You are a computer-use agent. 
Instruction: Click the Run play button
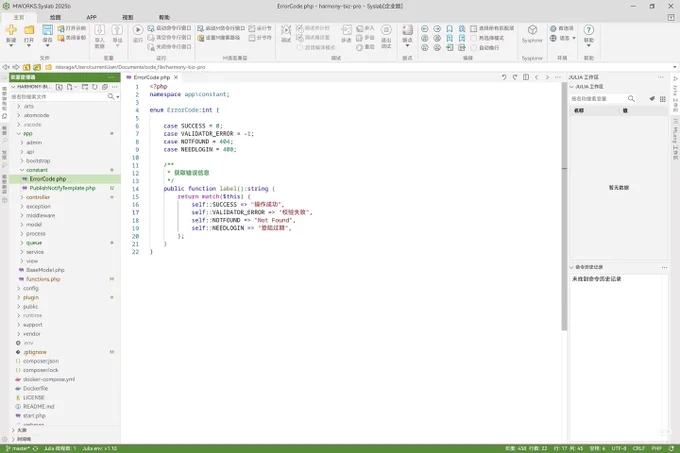[x=138, y=30]
